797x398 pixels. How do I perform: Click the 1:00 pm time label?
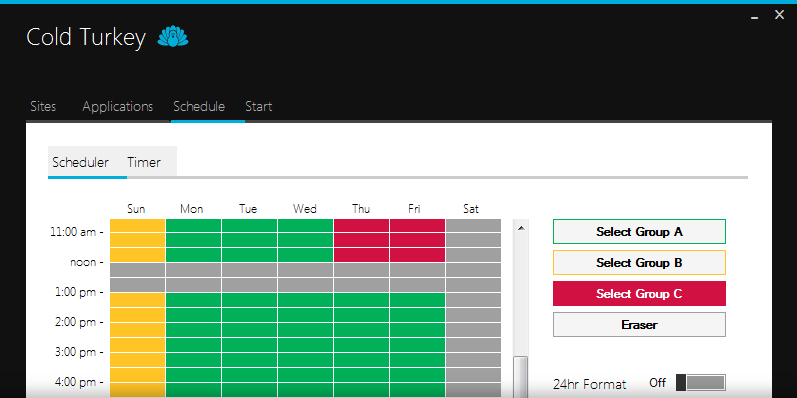(75, 292)
